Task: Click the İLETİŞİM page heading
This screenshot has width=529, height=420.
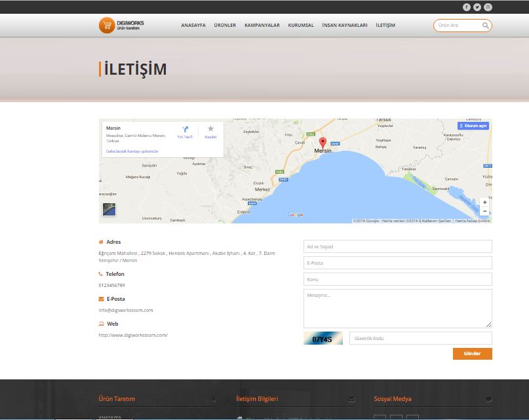Action: 135,69
